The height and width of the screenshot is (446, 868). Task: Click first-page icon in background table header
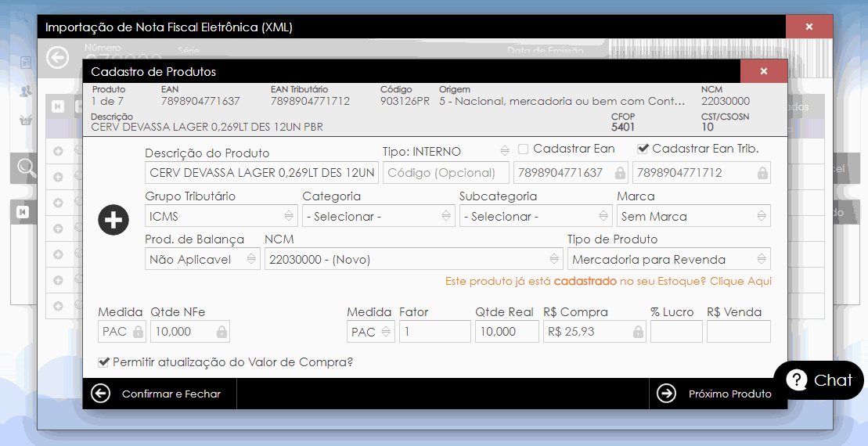point(58,106)
